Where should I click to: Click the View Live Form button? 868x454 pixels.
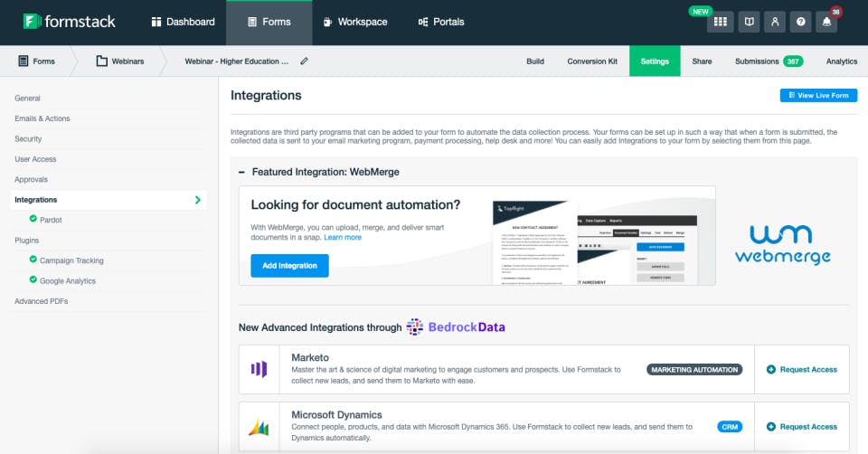point(819,95)
